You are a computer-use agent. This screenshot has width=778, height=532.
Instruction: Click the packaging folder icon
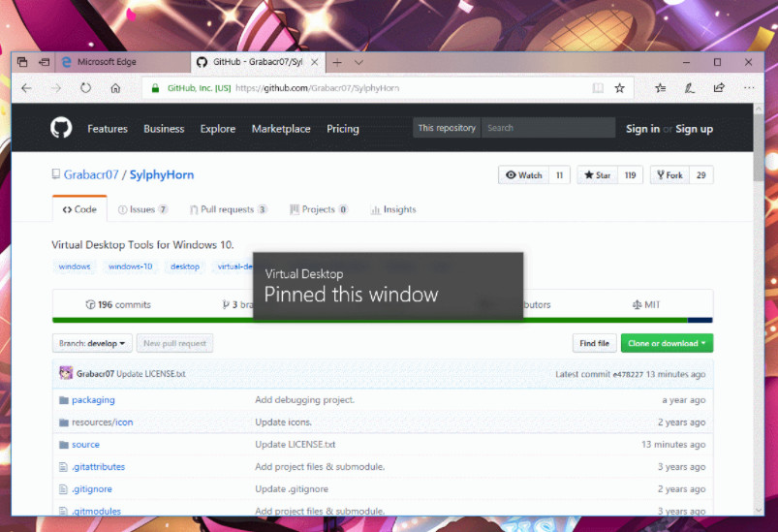coord(64,400)
